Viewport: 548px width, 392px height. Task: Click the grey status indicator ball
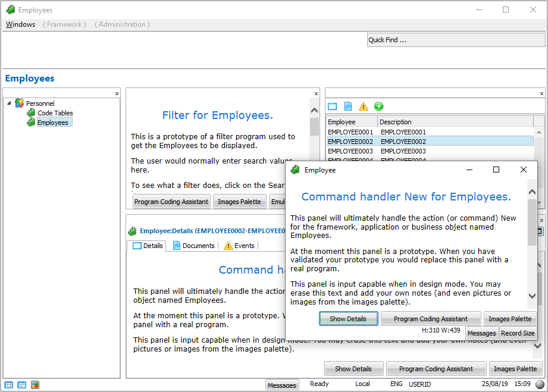[540, 384]
